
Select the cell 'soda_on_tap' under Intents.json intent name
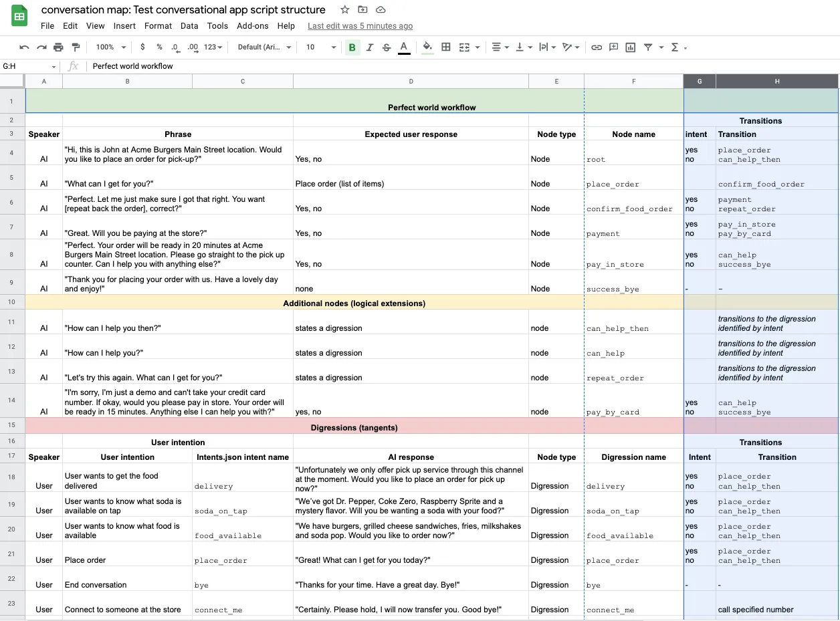(242, 504)
